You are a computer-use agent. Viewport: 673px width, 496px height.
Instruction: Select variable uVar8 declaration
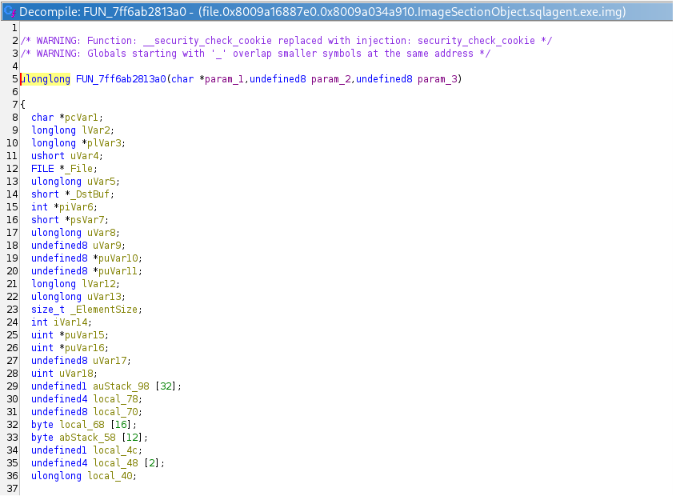click(101, 233)
